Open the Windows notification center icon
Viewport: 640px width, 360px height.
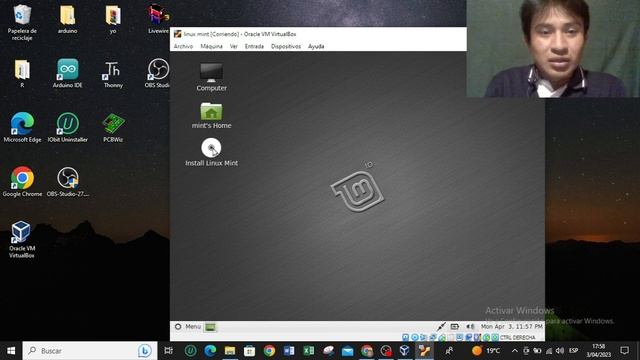point(624,351)
